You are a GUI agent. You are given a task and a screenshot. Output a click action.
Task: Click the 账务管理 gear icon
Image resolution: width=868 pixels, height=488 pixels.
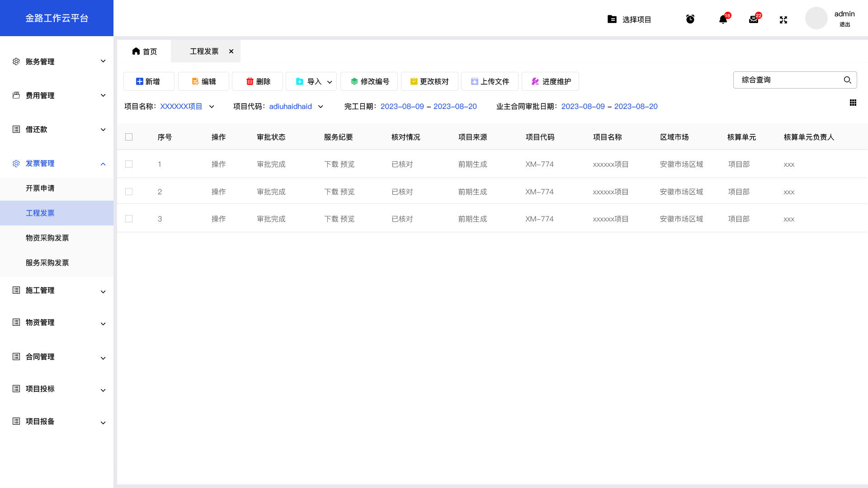pos(16,61)
